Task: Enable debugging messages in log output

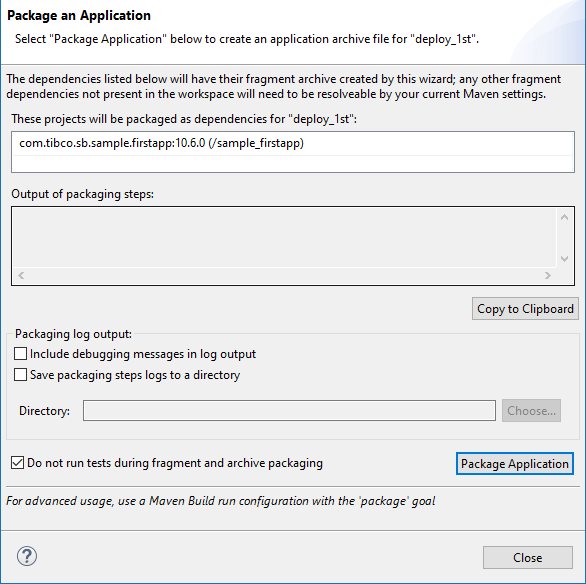Action: (20, 354)
